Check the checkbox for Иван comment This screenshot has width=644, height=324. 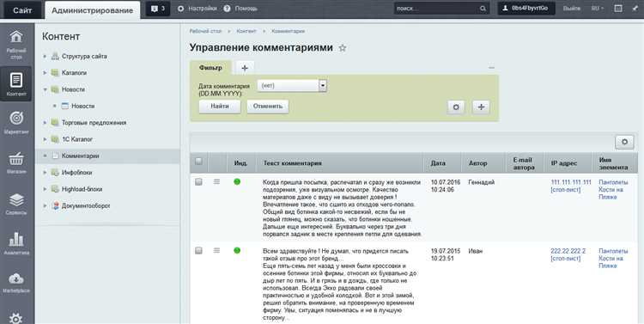[x=199, y=250]
